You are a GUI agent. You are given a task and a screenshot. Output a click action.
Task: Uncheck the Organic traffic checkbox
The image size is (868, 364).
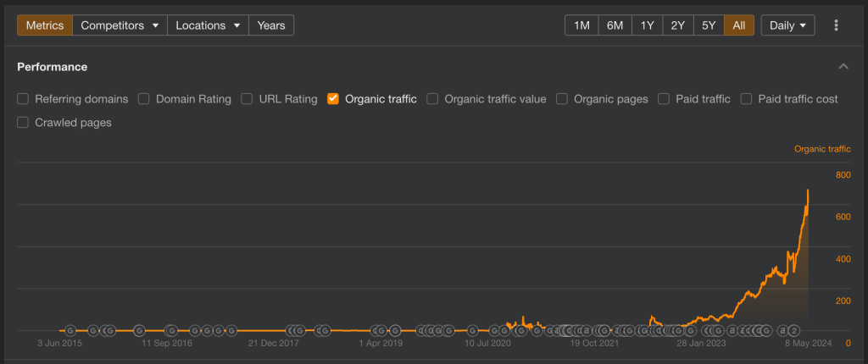(x=333, y=99)
